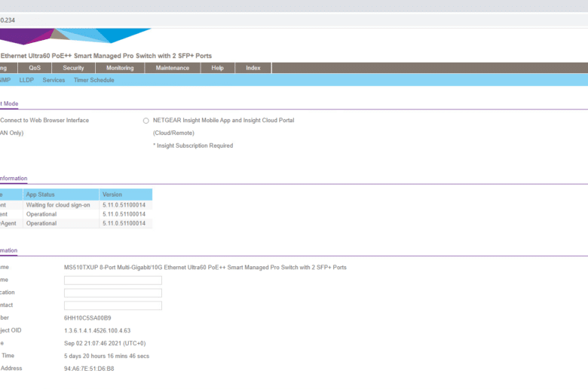This screenshot has width=588, height=389.
Task: Click the (Cloud/Remote) label text
Action: point(173,133)
